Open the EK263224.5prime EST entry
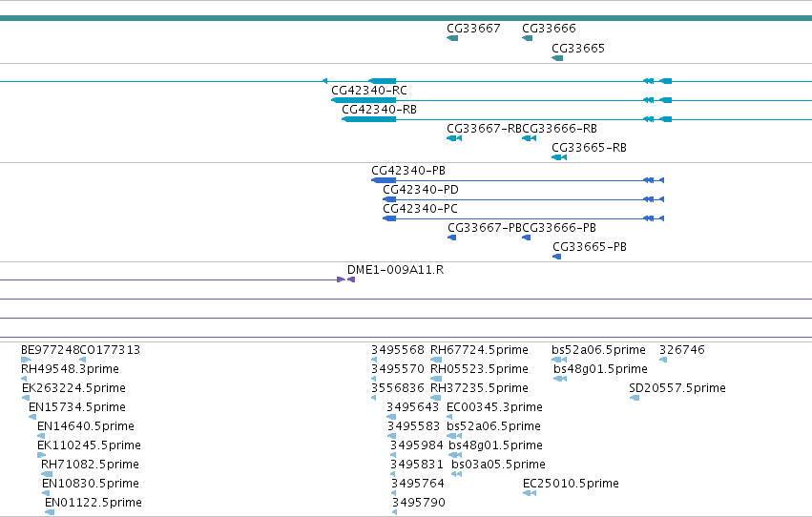The height and width of the screenshot is (517, 812). pos(73,388)
